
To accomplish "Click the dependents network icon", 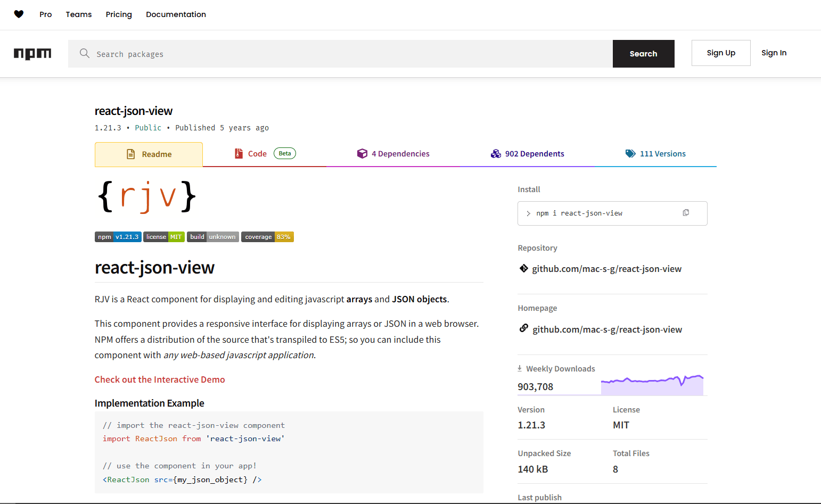I will [x=496, y=153].
